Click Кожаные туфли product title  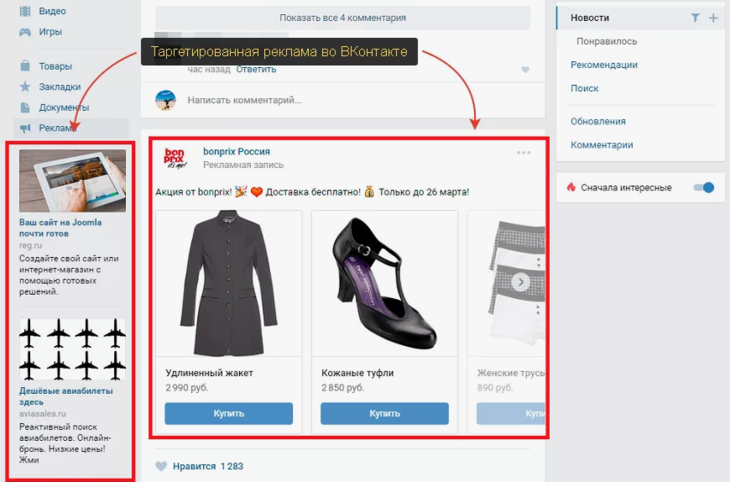(358, 373)
